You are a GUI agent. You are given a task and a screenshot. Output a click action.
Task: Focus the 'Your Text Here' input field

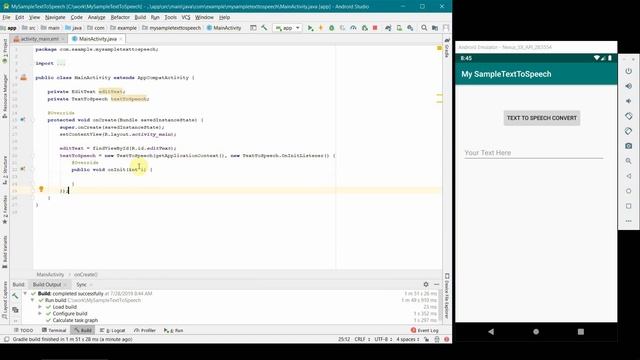533,153
